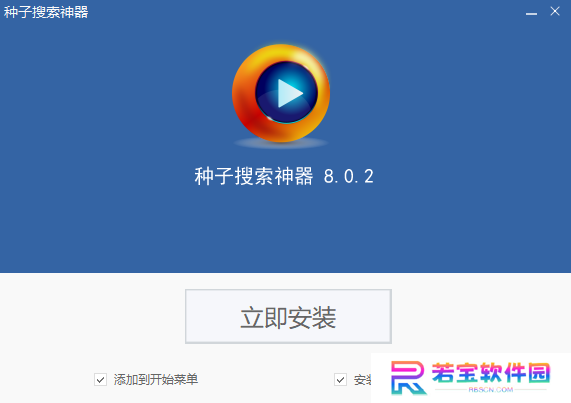Start installation with 立即安装 button

pos(288,316)
